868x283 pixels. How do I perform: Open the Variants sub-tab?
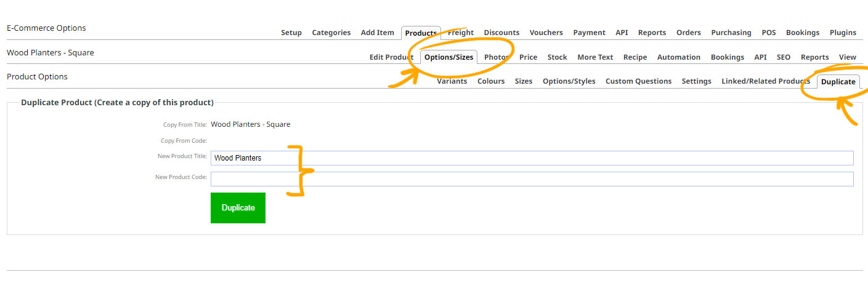pos(452,81)
